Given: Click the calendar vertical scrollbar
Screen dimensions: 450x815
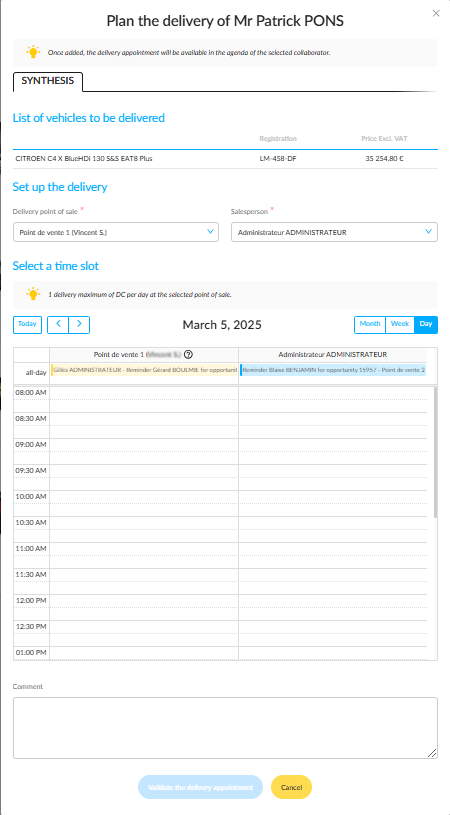Looking at the screenshot, I should pyautogui.click(x=435, y=452).
